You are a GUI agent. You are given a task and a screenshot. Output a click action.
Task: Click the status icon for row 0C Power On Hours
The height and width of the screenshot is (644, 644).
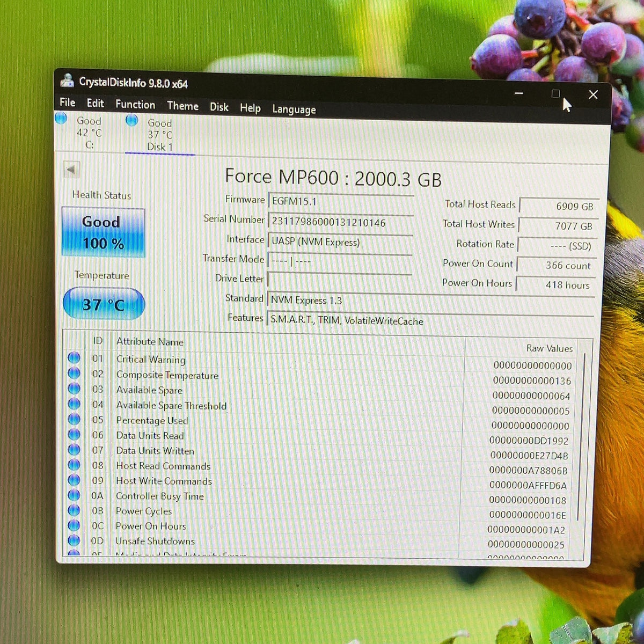[x=74, y=525]
